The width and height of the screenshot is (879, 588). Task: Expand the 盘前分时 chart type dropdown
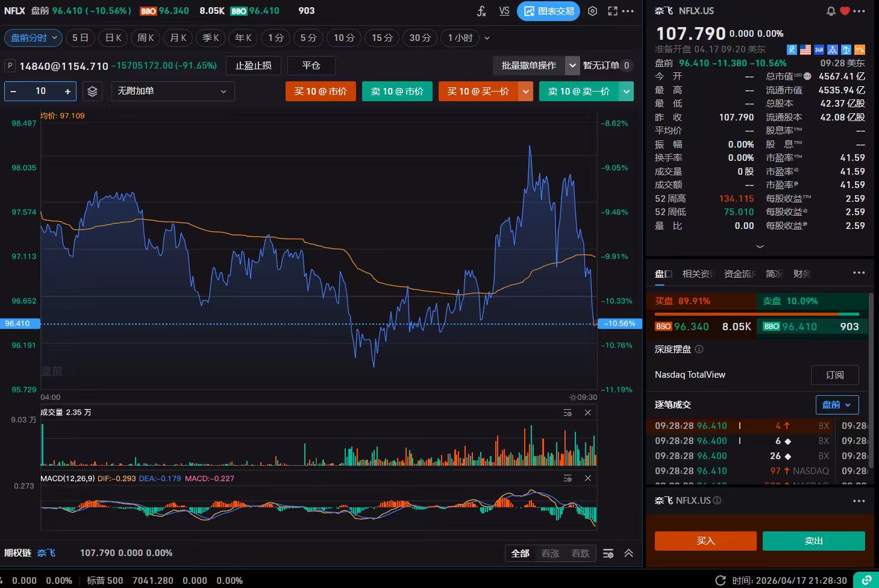pos(34,38)
